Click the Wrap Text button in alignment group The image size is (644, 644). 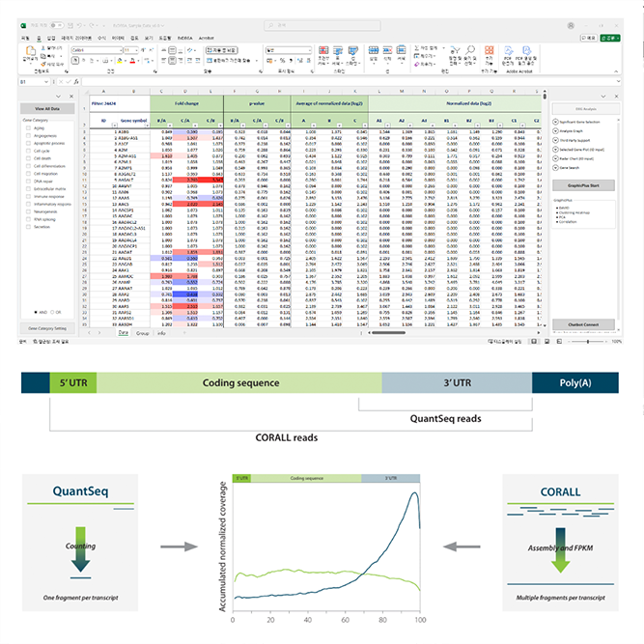[222, 50]
